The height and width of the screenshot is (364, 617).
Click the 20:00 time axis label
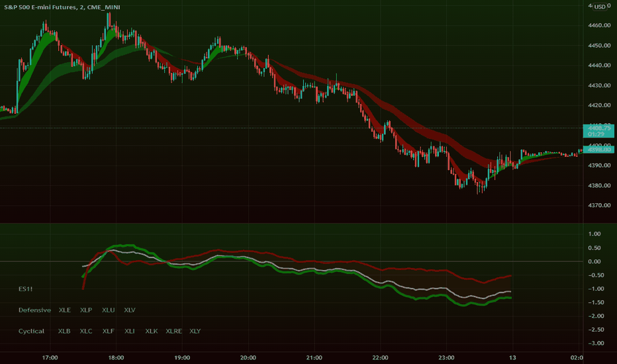tap(248, 357)
